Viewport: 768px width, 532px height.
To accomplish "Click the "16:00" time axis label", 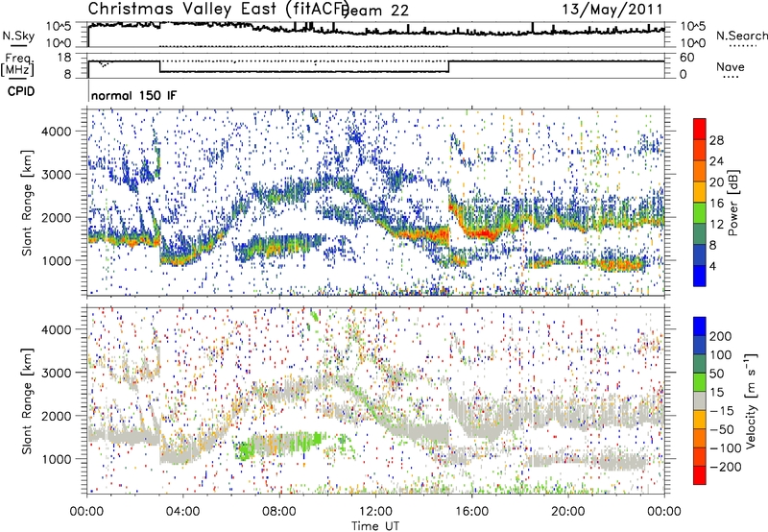I will click(x=471, y=512).
